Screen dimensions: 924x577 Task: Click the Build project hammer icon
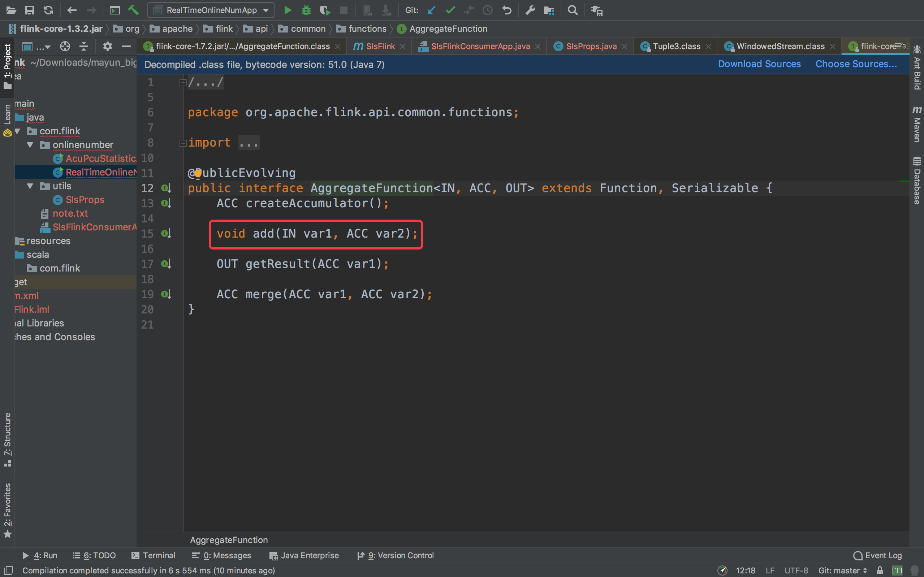pyautogui.click(x=133, y=10)
